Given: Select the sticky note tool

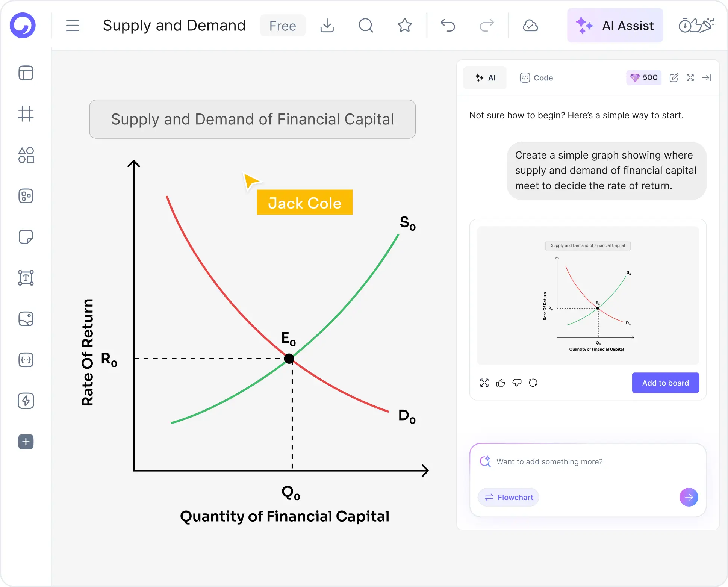Looking at the screenshot, I should point(26,237).
